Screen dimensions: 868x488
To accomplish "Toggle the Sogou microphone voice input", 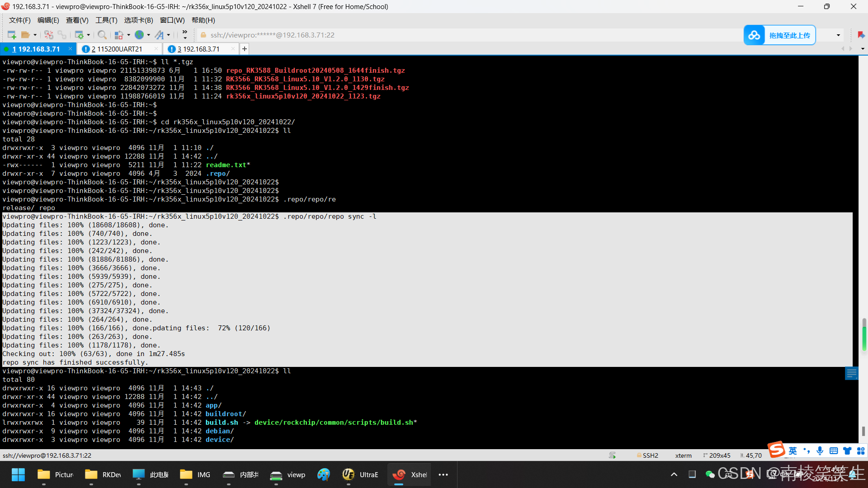I will tap(820, 450).
